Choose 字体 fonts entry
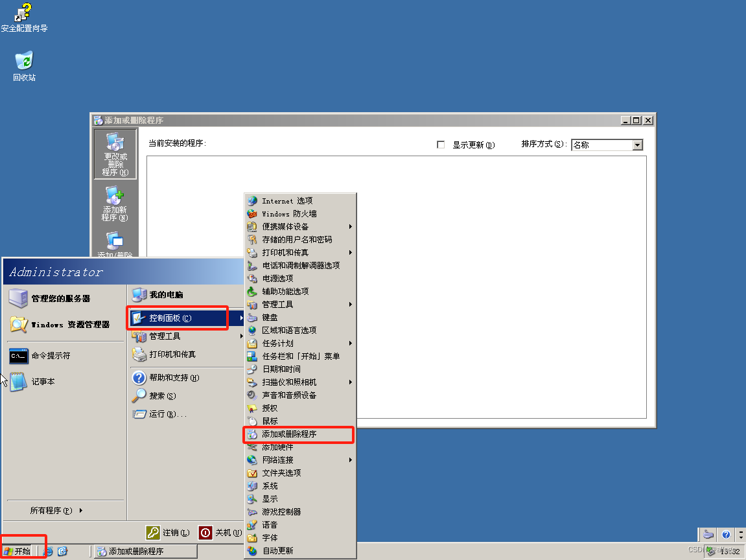This screenshot has width=746, height=560. click(300, 537)
